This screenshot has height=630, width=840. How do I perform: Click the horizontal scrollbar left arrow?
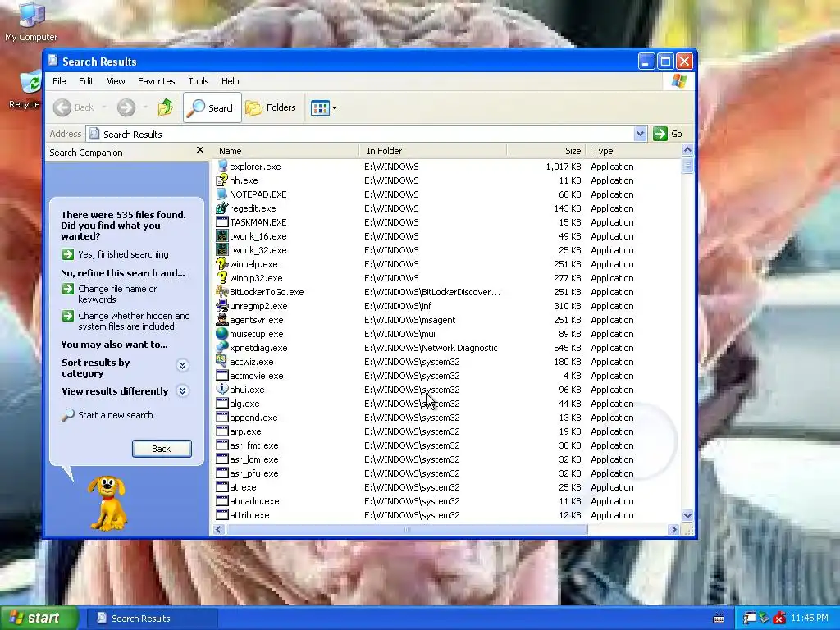click(x=218, y=529)
